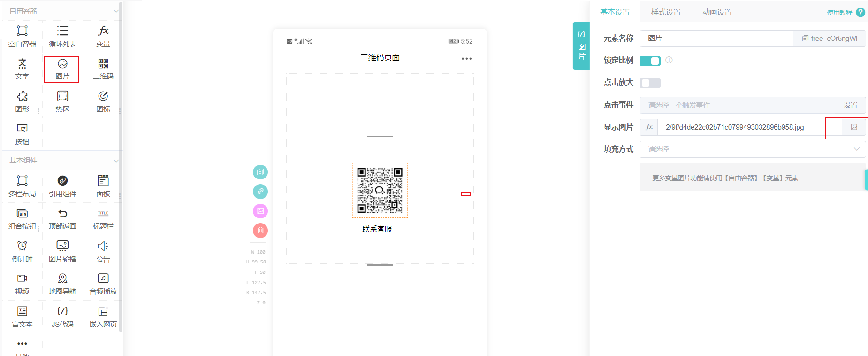Select the 二维码 QR code component
The image size is (868, 356).
pos(103,69)
